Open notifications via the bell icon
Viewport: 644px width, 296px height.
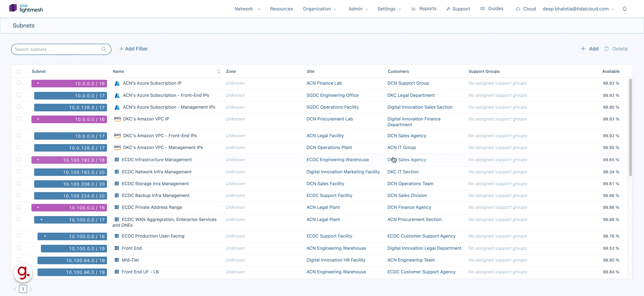pyautogui.click(x=625, y=9)
